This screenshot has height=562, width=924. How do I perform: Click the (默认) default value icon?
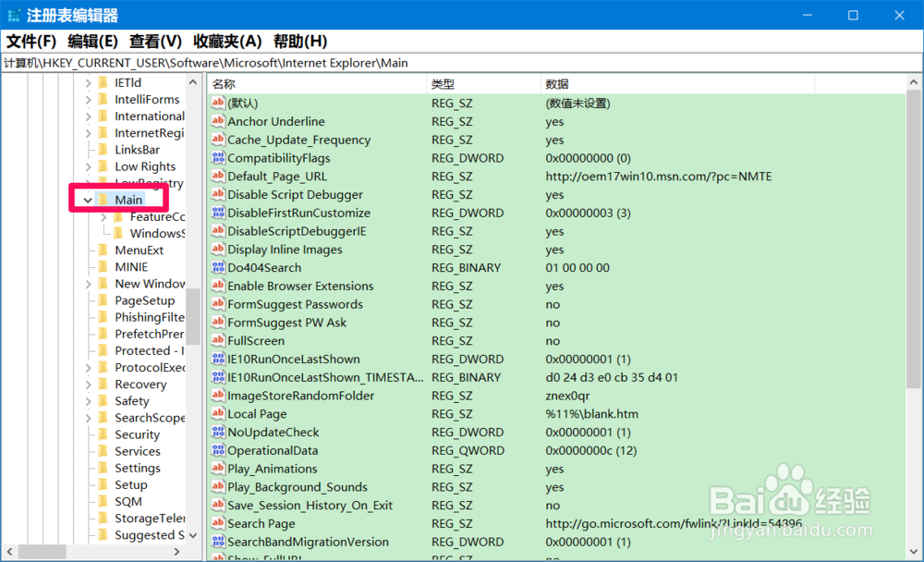pyautogui.click(x=218, y=104)
